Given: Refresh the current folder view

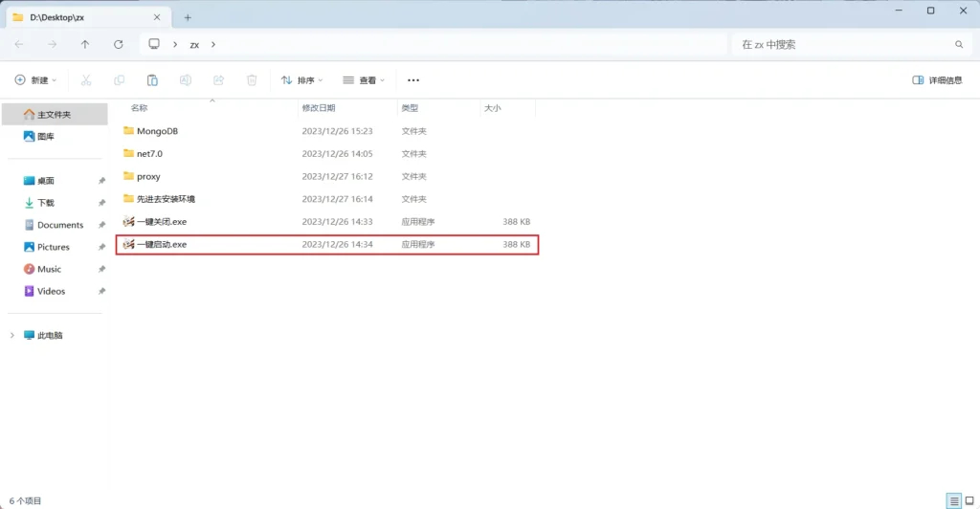Looking at the screenshot, I should coord(118,44).
